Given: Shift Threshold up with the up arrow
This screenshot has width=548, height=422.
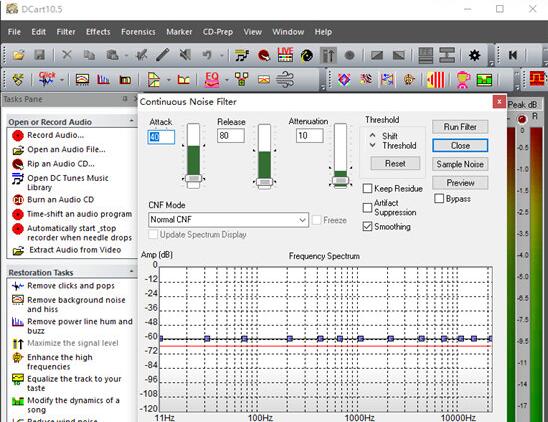Looking at the screenshot, I should coord(373,135).
